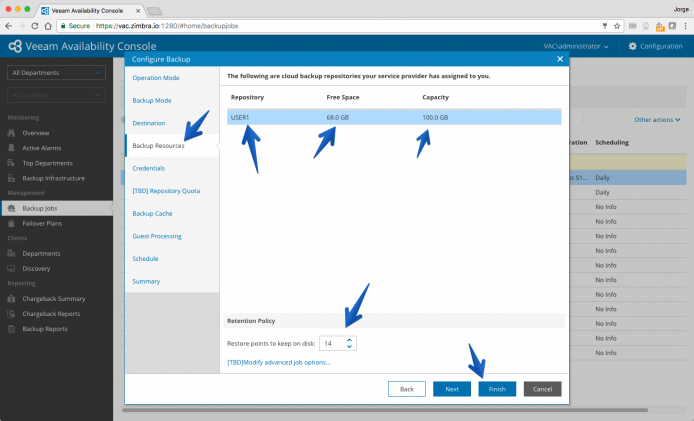Click the Veeam Availability Console logo icon
The image size is (694, 421).
pos(15,46)
